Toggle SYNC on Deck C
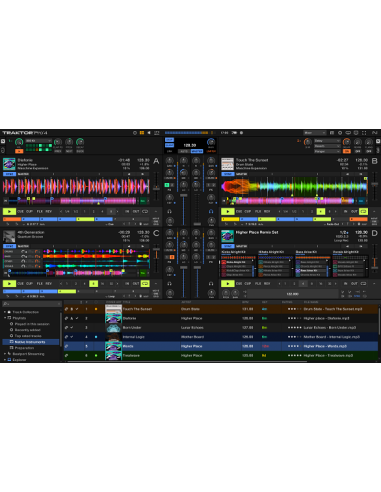The image size is (381, 492). click(9, 246)
